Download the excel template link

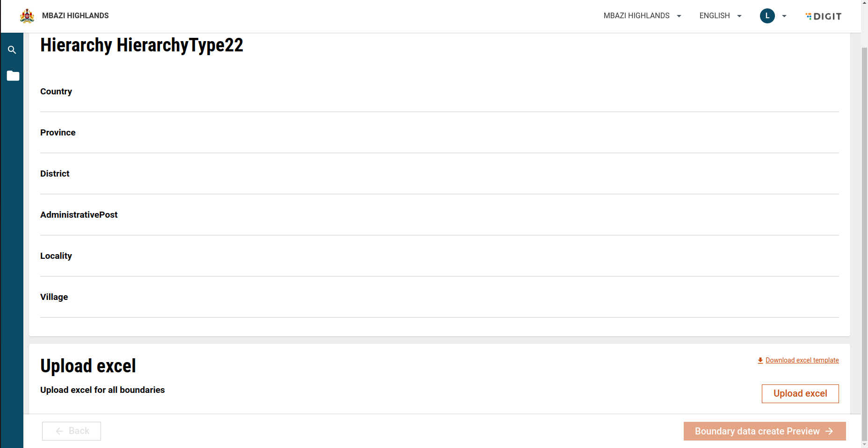pos(802,360)
